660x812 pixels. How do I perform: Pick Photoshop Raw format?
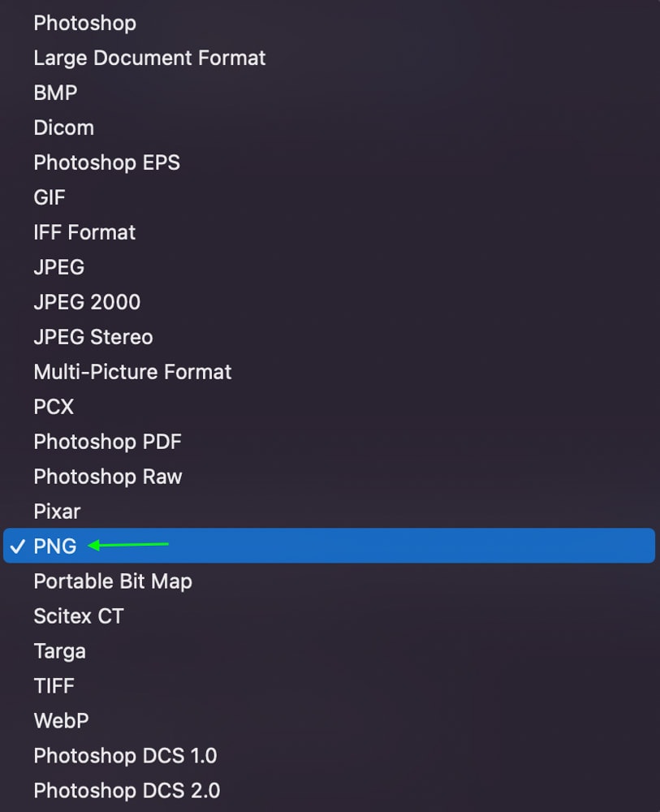(330, 477)
